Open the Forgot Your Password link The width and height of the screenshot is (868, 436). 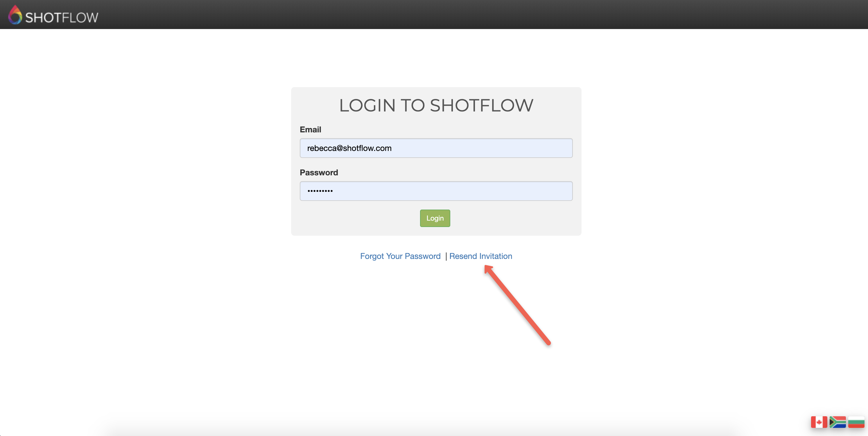(400, 256)
